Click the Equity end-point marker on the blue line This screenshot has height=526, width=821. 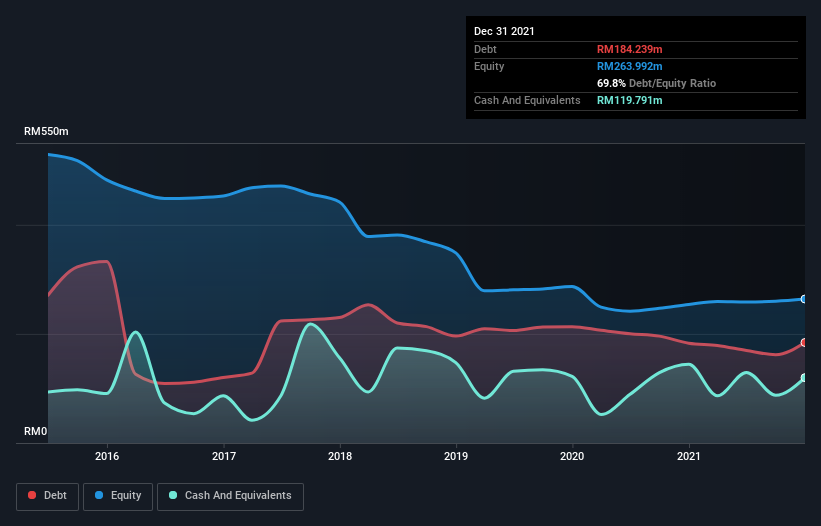click(x=804, y=299)
